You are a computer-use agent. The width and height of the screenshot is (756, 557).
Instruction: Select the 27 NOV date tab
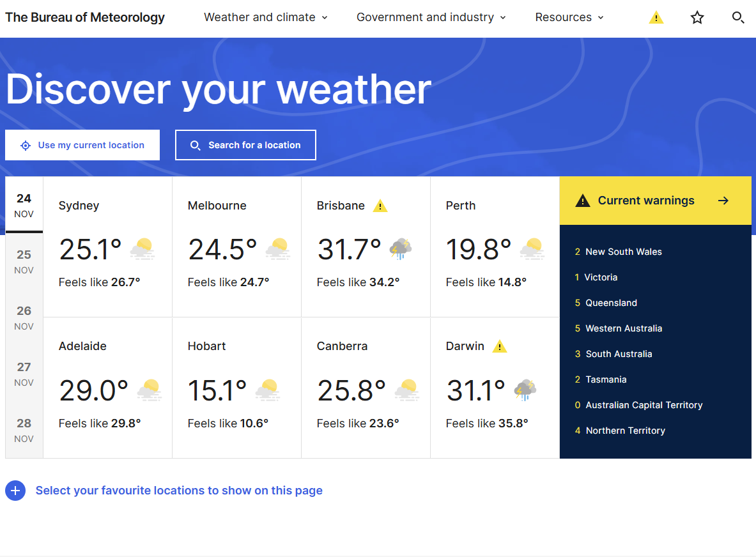(x=24, y=374)
